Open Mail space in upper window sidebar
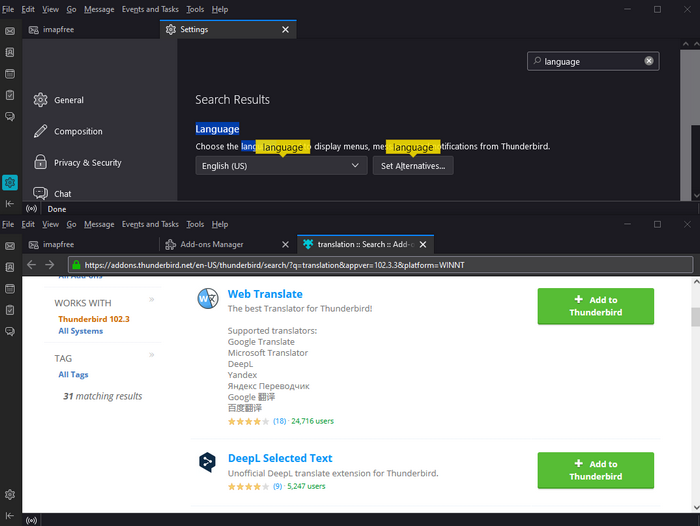The height and width of the screenshot is (526, 700). click(x=10, y=31)
